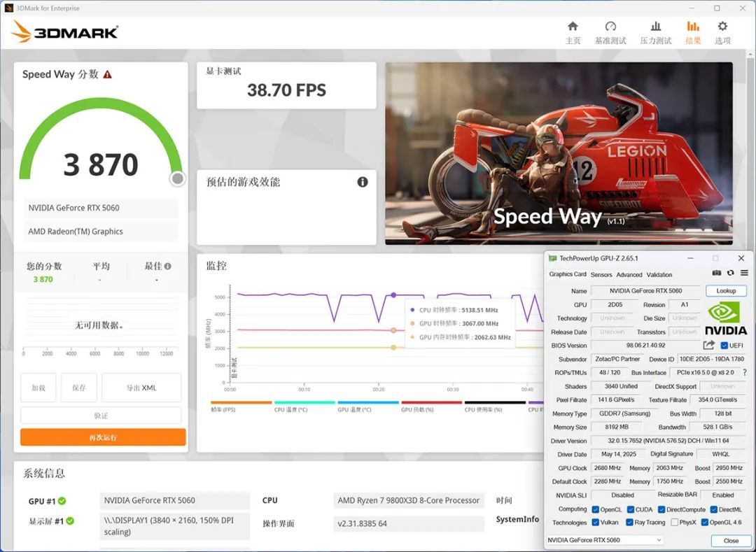The height and width of the screenshot is (552, 756).
Task: Switch to the Advanced tab in GPU-Z
Action: coord(629,274)
